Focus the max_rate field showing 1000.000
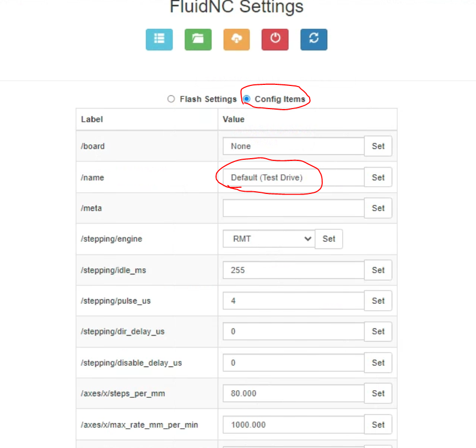This screenshot has width=476, height=448. tap(294, 425)
